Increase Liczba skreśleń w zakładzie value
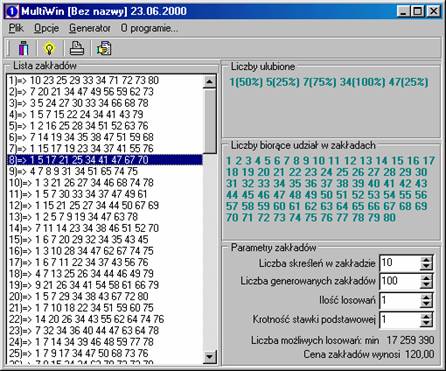446x371 pixels. [x=426, y=259]
